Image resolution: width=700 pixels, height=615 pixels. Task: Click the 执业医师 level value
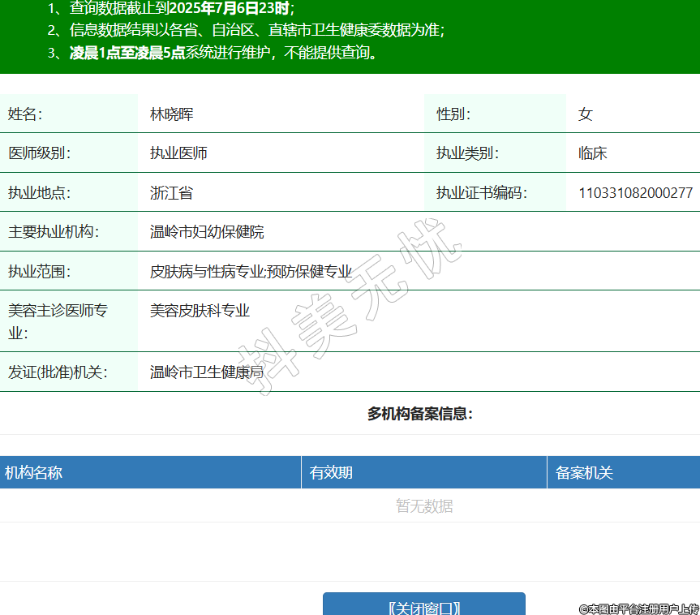coord(178,153)
